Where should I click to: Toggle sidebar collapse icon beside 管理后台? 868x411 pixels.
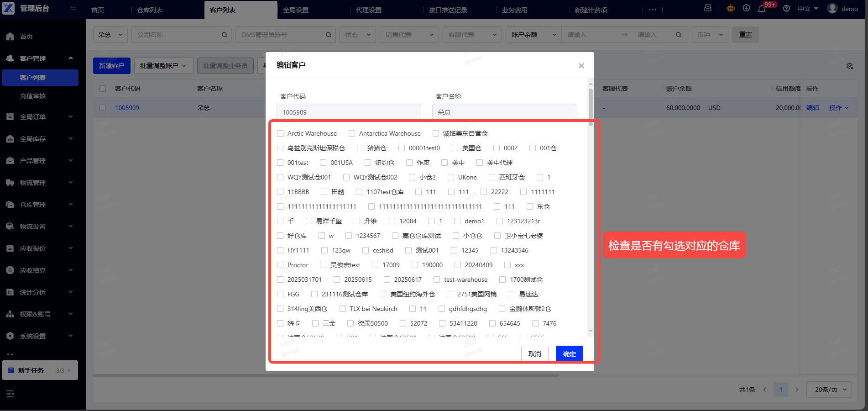pos(73,8)
